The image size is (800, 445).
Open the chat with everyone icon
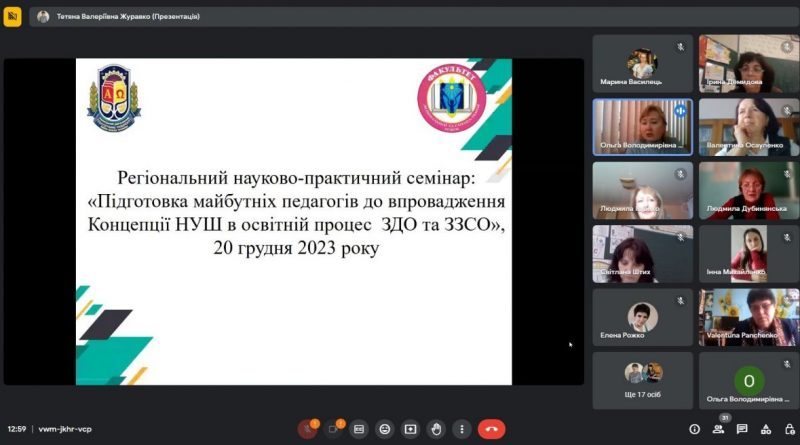pos(742,429)
